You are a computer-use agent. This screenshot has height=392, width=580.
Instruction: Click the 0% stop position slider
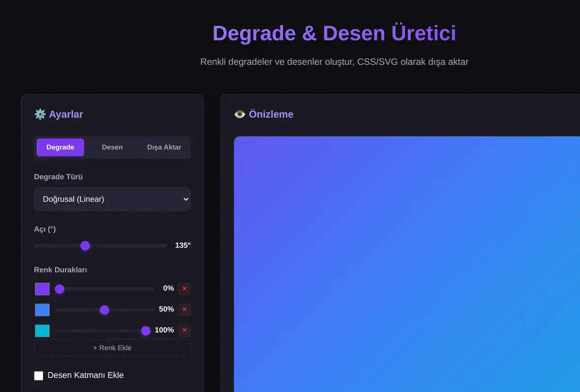pyautogui.click(x=104, y=289)
